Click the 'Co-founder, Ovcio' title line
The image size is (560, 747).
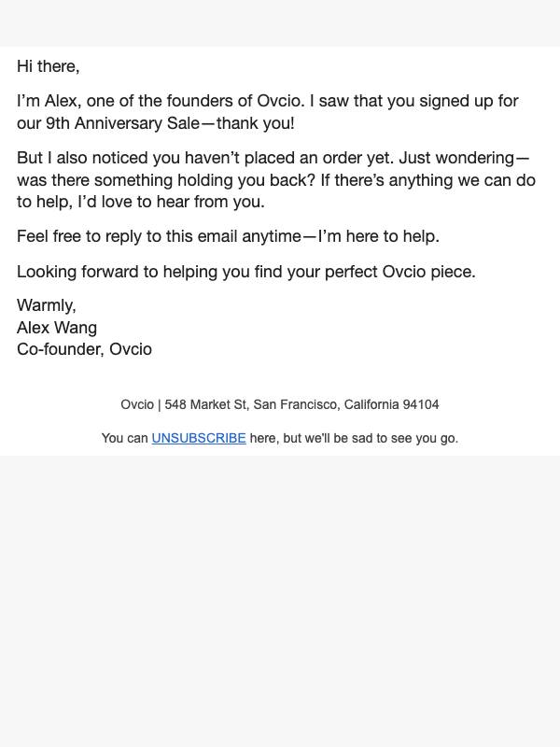click(x=84, y=349)
